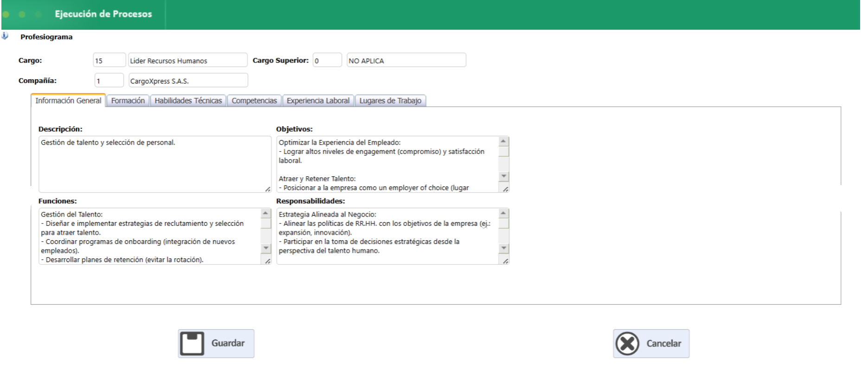This screenshot has width=868, height=365.
Task: Save the form with Guardar button
Action: point(216,344)
